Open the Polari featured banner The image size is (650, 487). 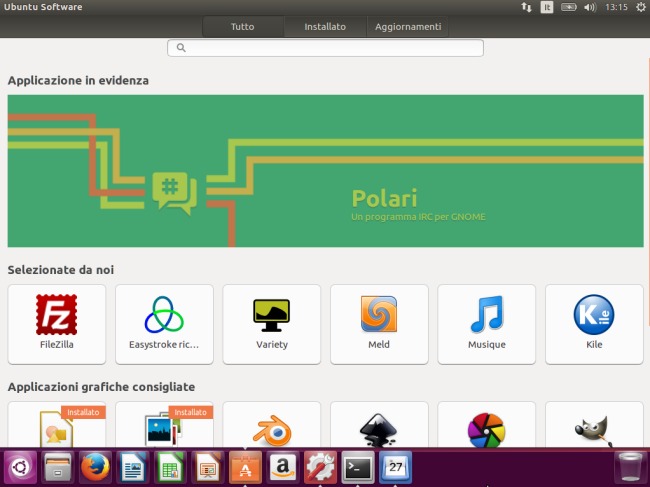[x=325, y=171]
